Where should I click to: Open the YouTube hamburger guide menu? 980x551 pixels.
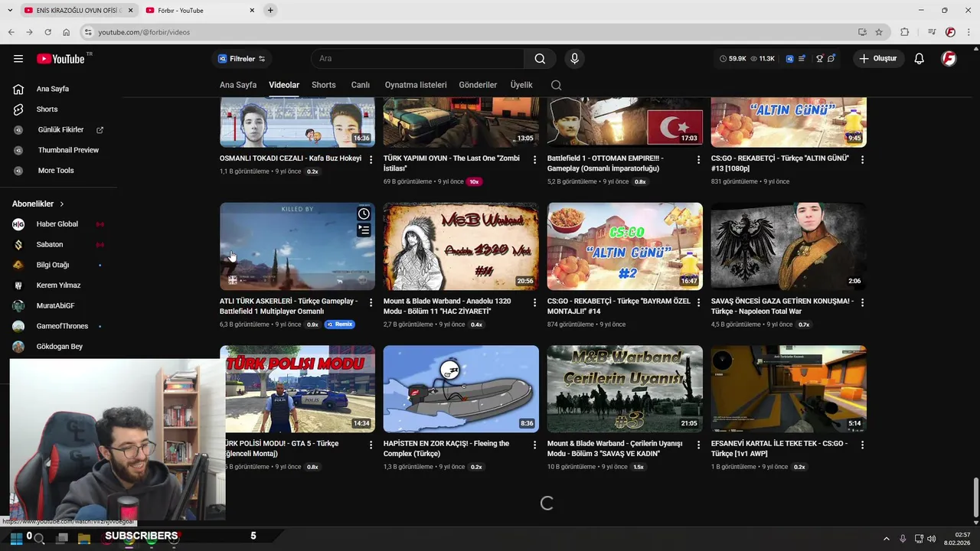[x=18, y=59]
